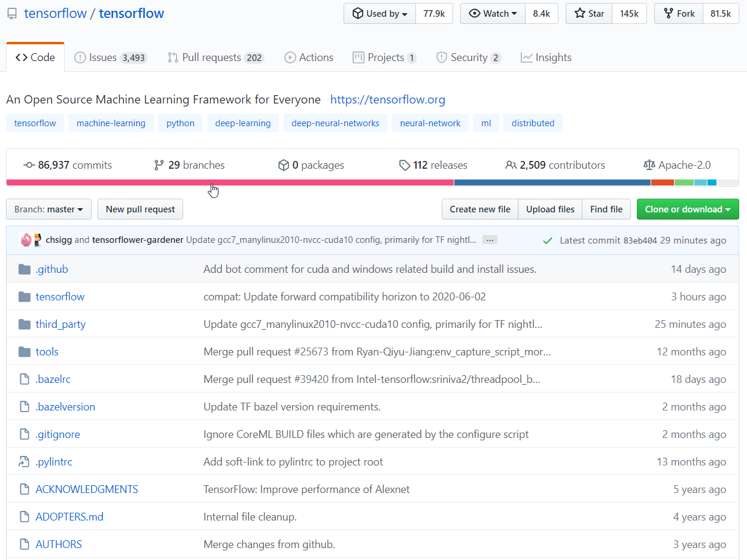747x560 pixels.
Task: Open latest commit hash 83eb404
Action: click(x=640, y=241)
